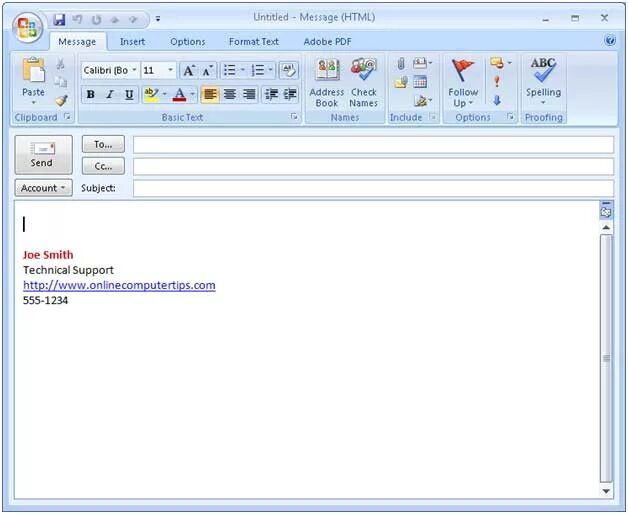
Task: Click the To... button
Action: click(103, 144)
